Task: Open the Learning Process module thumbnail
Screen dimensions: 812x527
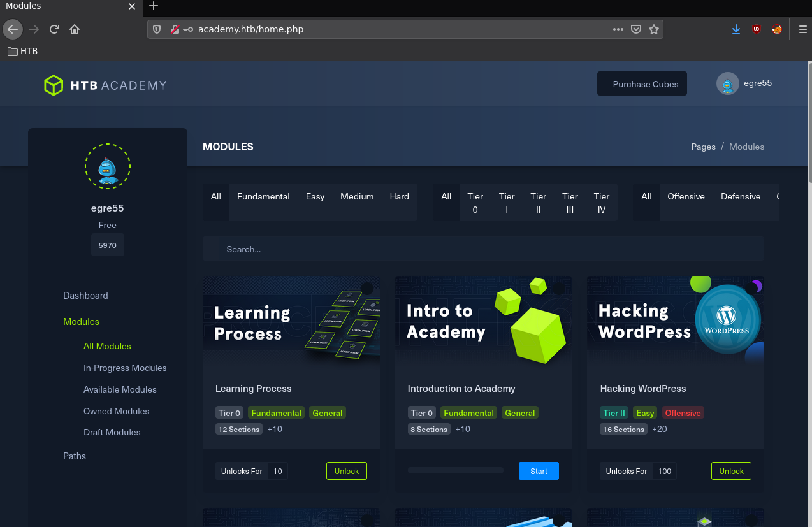Action: click(x=291, y=322)
